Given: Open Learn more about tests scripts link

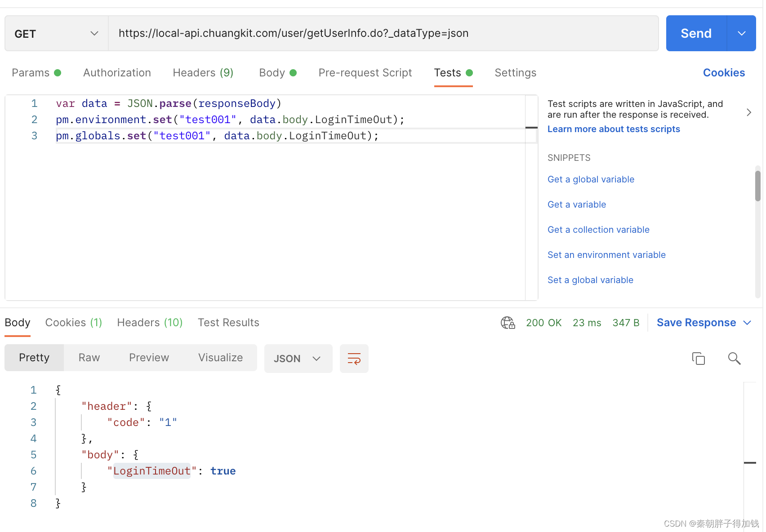Looking at the screenshot, I should (614, 129).
